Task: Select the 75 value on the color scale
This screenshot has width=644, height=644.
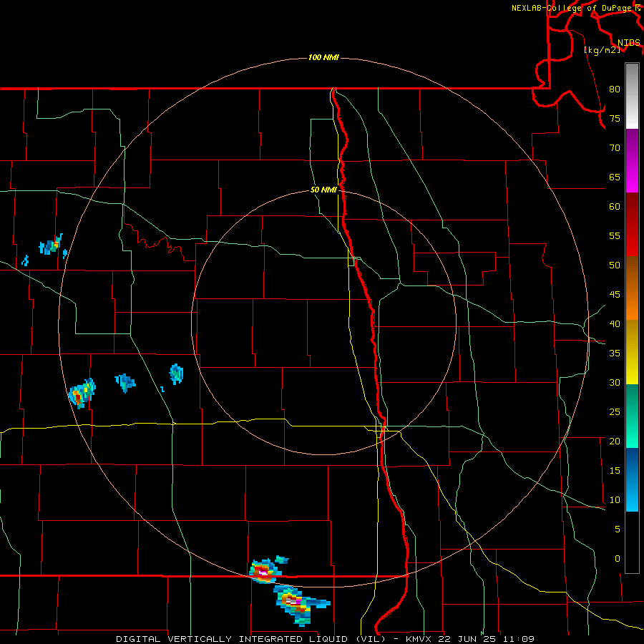Action: pyautogui.click(x=615, y=118)
